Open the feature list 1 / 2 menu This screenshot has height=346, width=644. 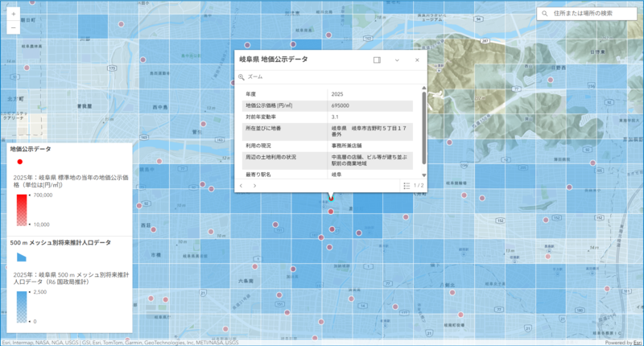414,186
